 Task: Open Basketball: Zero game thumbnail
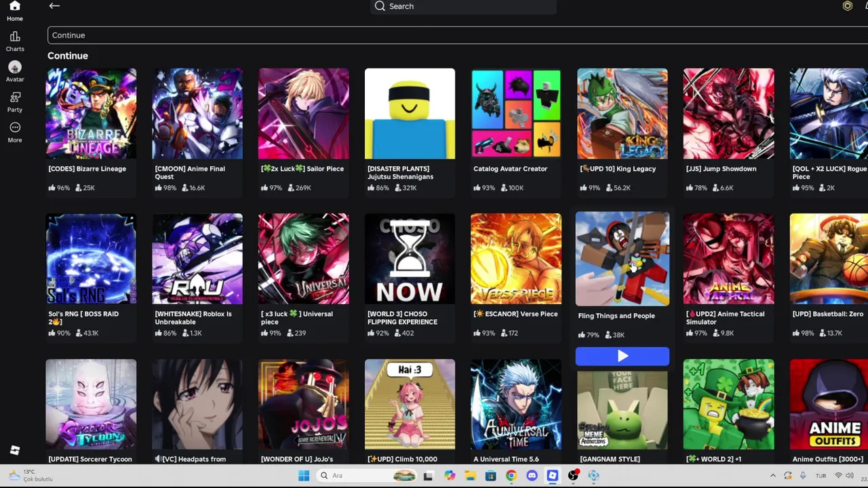click(x=829, y=259)
